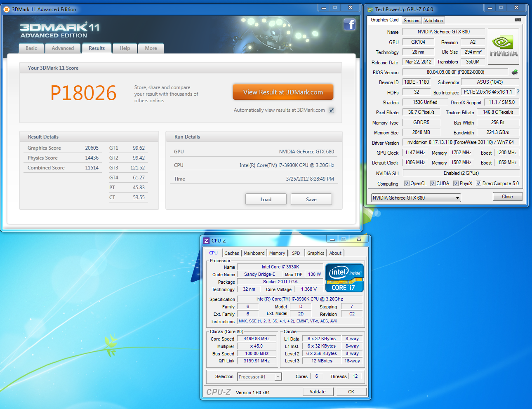Toggle the OpenCL checkbox in GPU-Z
This screenshot has height=409, width=532.
(x=407, y=183)
